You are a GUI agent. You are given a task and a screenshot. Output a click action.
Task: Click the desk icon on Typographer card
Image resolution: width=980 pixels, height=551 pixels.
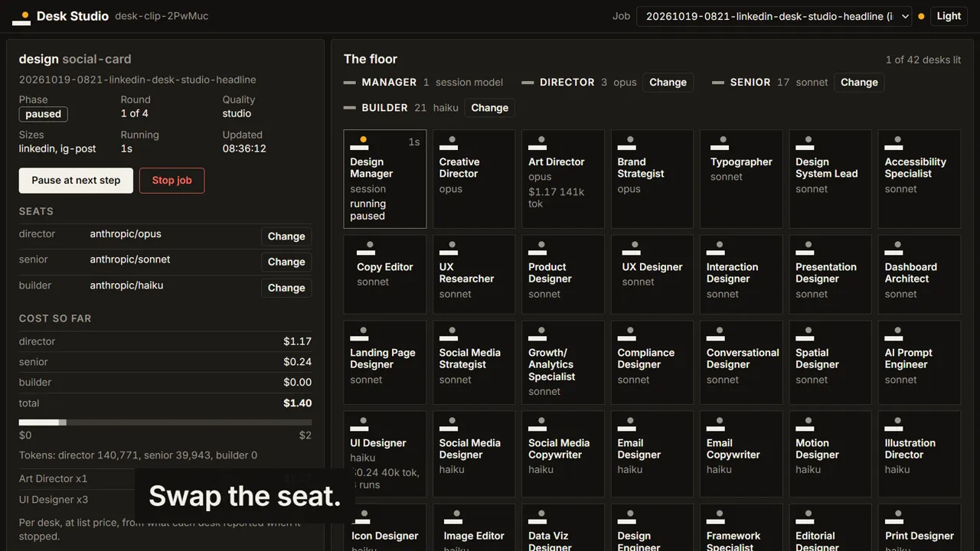click(x=720, y=143)
